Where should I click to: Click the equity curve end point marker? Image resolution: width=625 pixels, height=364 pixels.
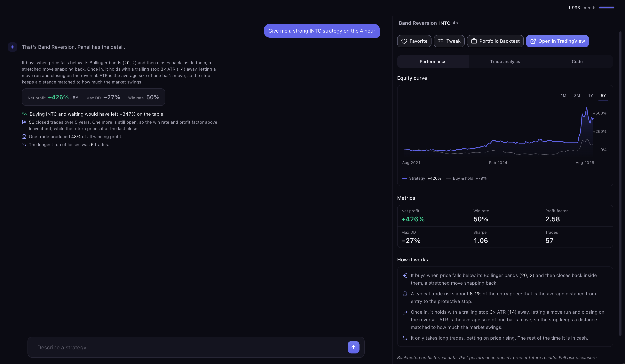[x=592, y=119]
